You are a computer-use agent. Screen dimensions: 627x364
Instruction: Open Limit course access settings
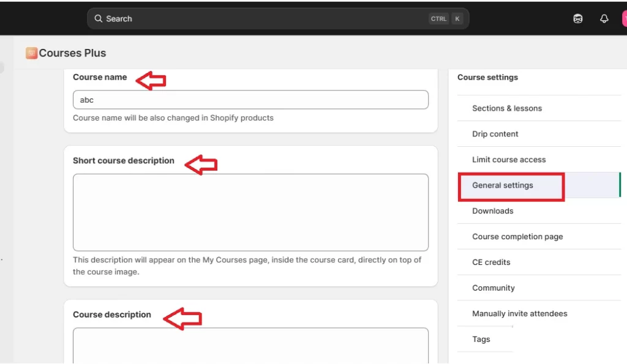click(x=509, y=160)
